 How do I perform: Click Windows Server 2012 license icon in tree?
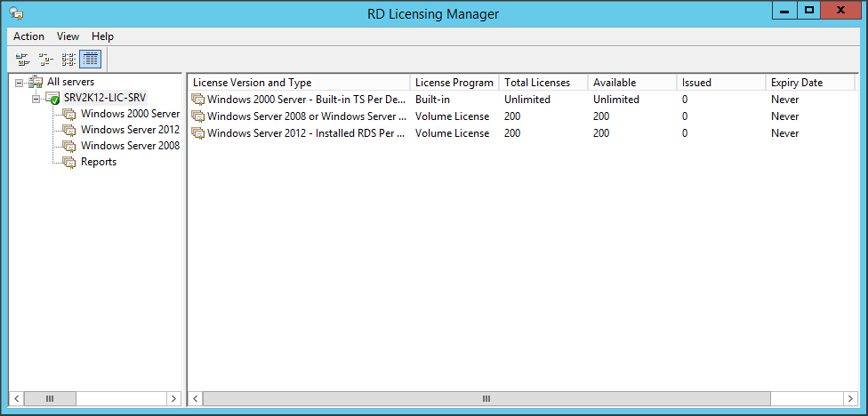[68, 130]
